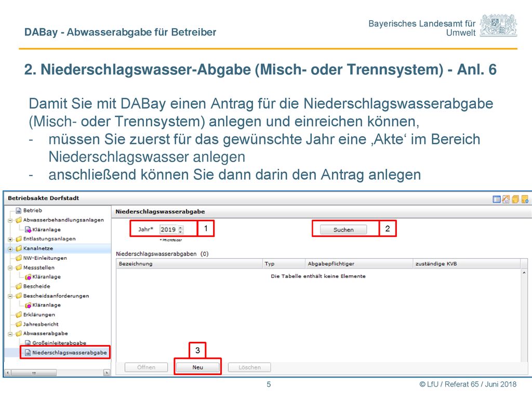Click Kläranlage folder icon under Bescheidsanforderungen
Image resolution: width=532 pixels, height=399 pixels.
28,305
